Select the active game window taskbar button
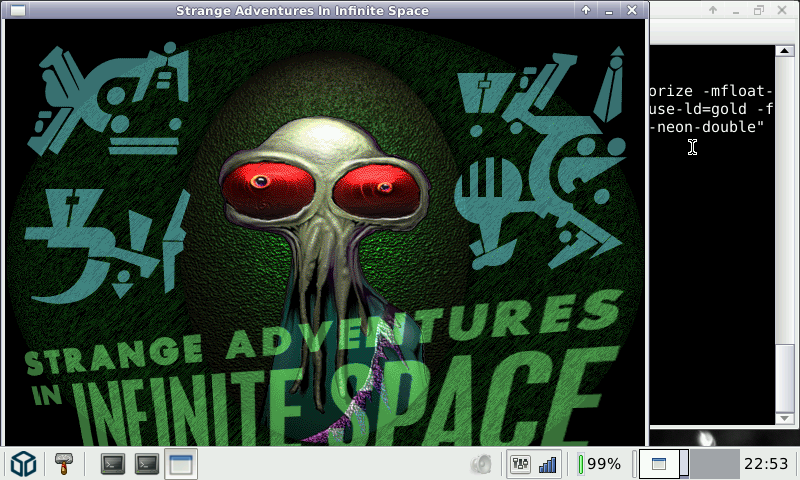This screenshot has width=800, height=480. coord(181,464)
